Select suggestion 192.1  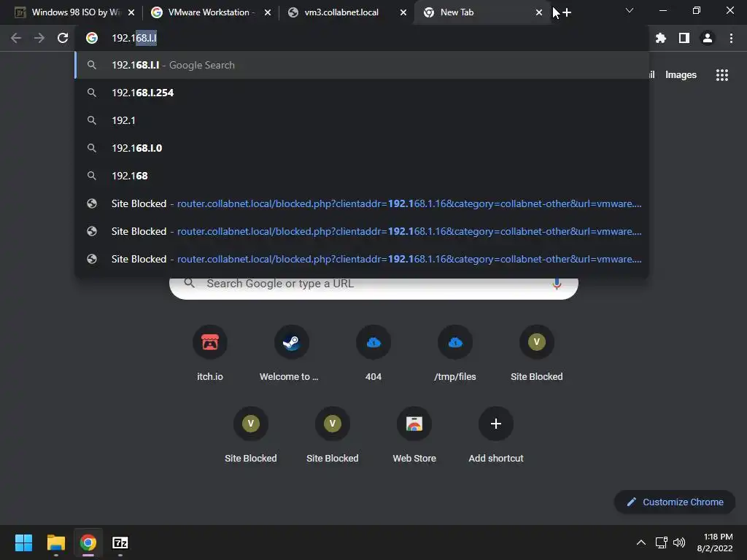coord(362,120)
